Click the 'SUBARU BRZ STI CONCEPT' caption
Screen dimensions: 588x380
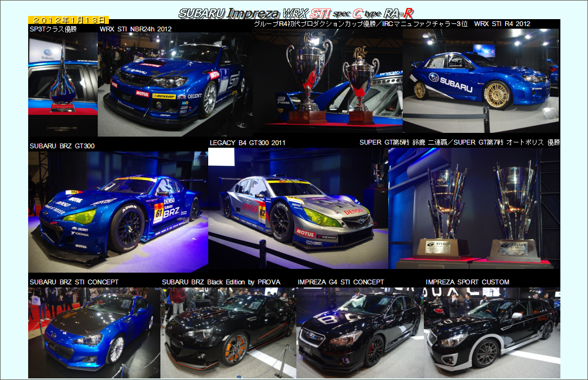tap(74, 282)
